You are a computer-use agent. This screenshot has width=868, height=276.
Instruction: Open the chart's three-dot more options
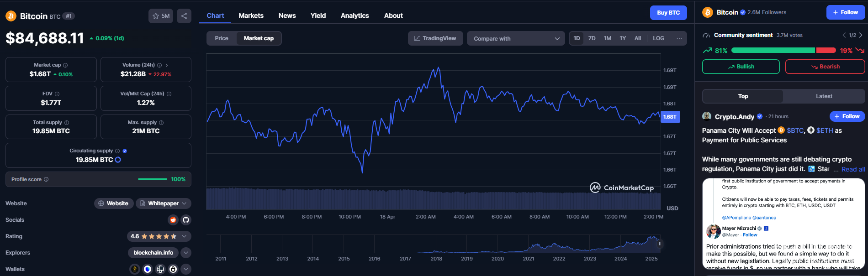coord(679,38)
